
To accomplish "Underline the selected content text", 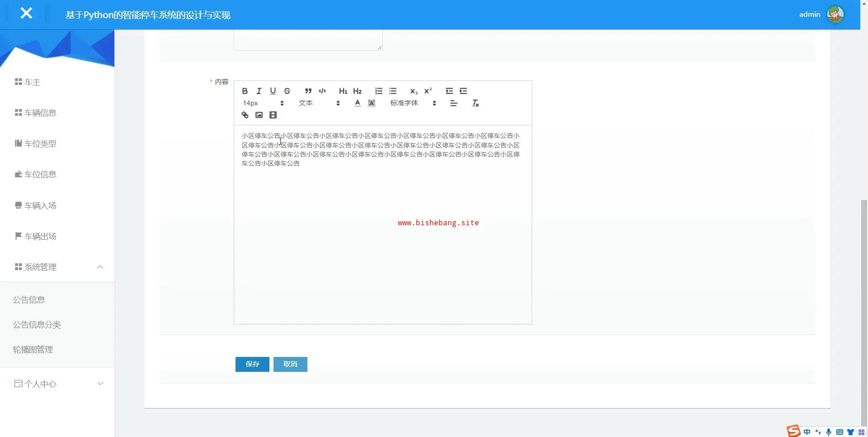I will pos(273,91).
